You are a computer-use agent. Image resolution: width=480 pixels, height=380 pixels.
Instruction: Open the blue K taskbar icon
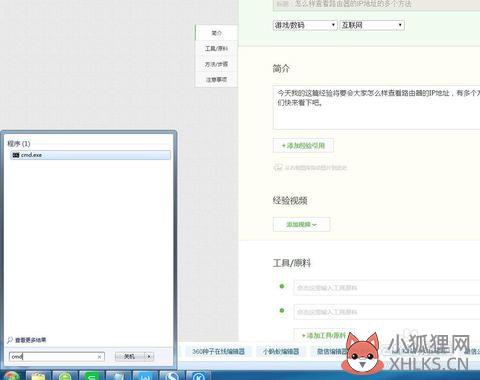(x=199, y=376)
